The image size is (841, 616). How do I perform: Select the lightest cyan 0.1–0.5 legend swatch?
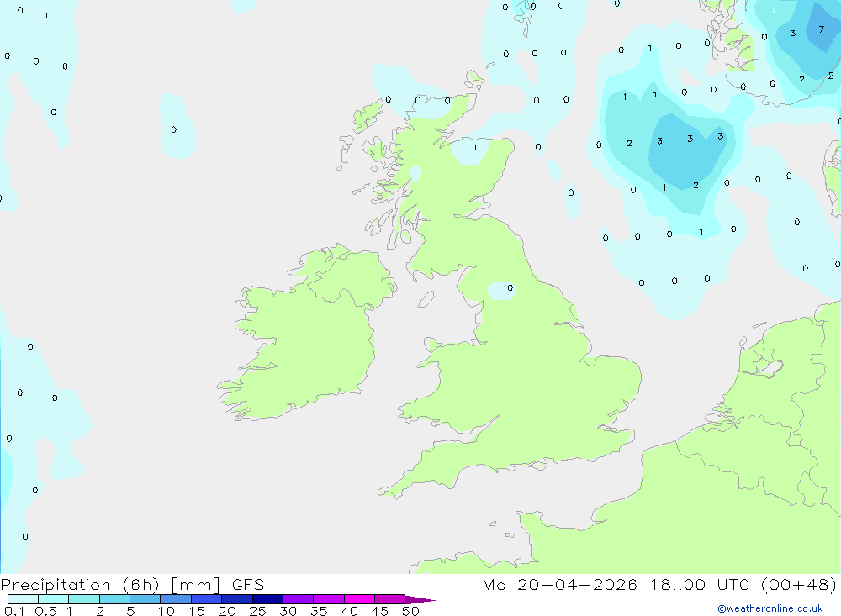pyautogui.click(x=23, y=599)
